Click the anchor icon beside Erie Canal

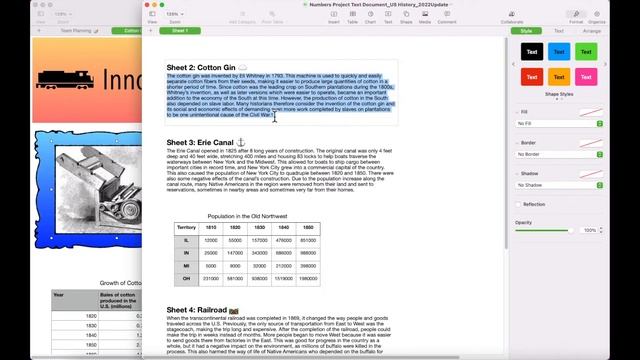point(241,142)
